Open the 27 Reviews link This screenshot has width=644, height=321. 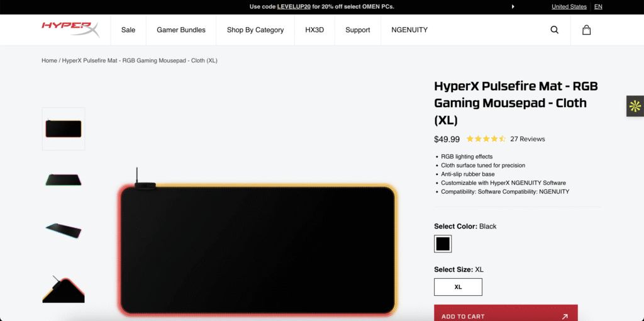528,139
